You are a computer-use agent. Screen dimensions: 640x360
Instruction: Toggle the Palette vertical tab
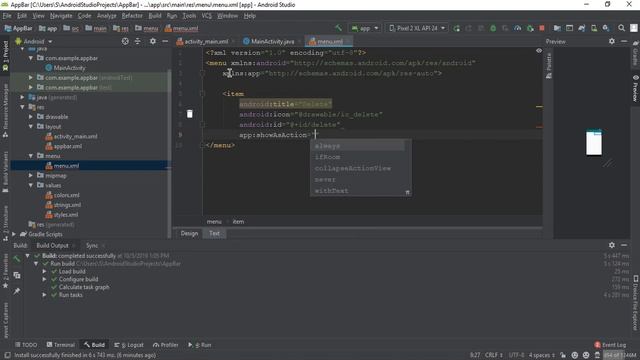(x=549, y=65)
